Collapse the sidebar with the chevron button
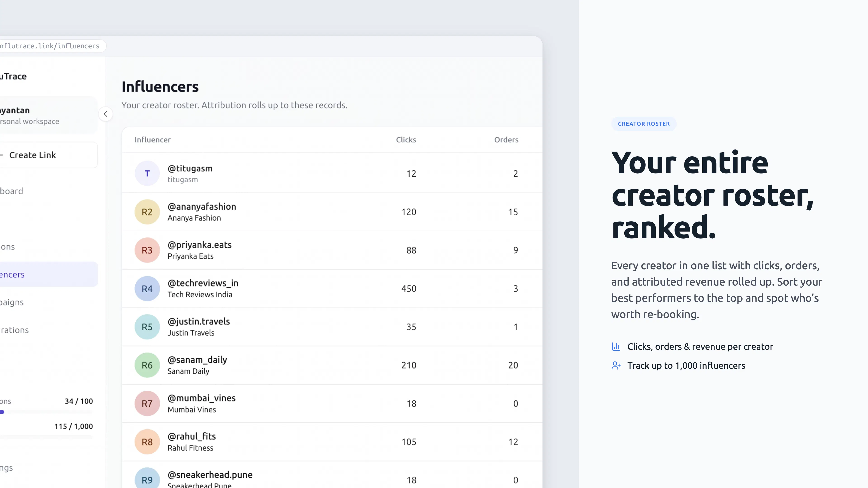The width and height of the screenshot is (868, 488). [106, 114]
